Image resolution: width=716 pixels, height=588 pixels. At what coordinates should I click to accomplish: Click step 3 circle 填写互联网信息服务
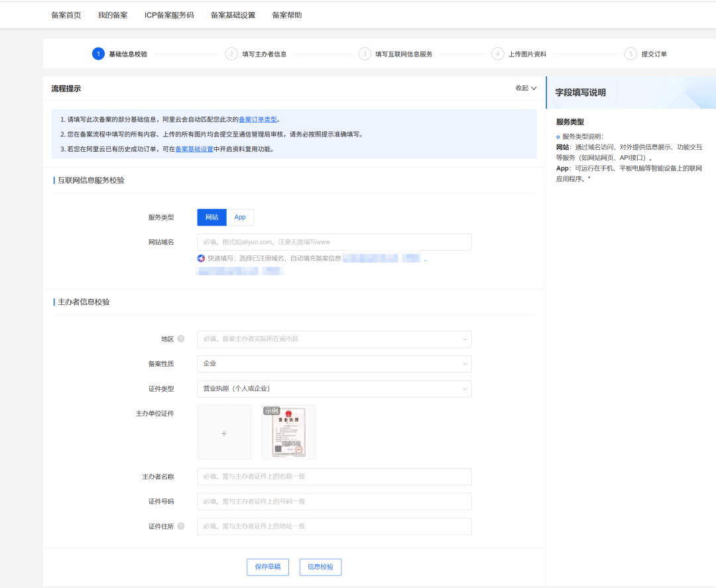[x=364, y=54]
